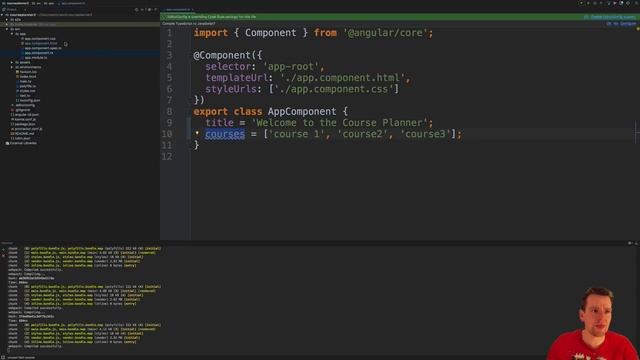
Task: Click the 'templateUrl' property name
Action: point(236,78)
